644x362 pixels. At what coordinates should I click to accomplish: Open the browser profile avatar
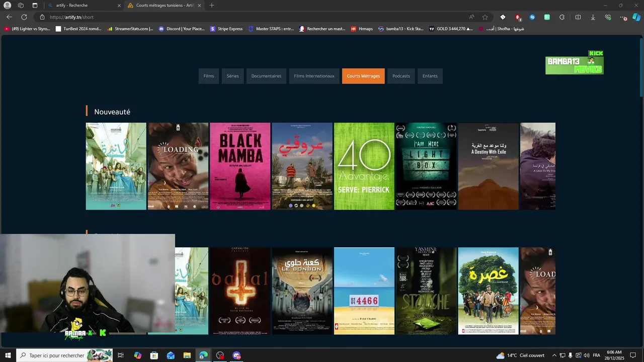(7, 6)
